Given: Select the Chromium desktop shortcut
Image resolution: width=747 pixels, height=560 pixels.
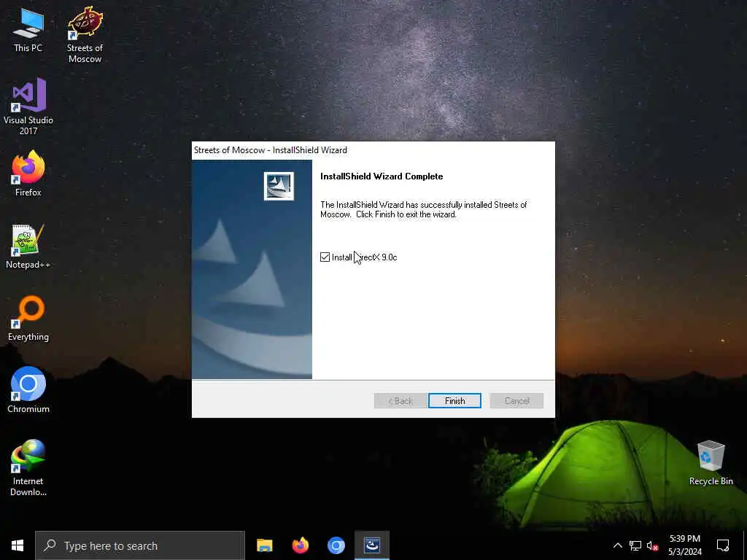Looking at the screenshot, I should coord(28,390).
